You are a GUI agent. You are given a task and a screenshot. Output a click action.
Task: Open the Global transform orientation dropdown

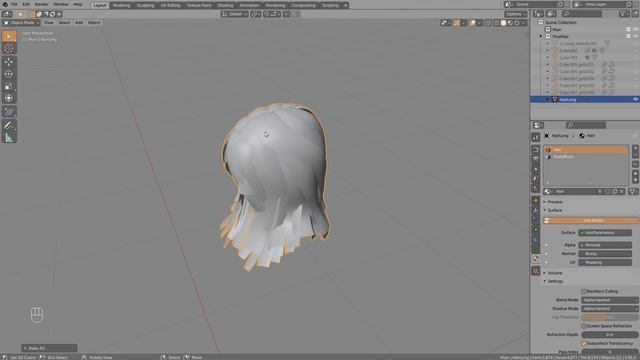234,14
